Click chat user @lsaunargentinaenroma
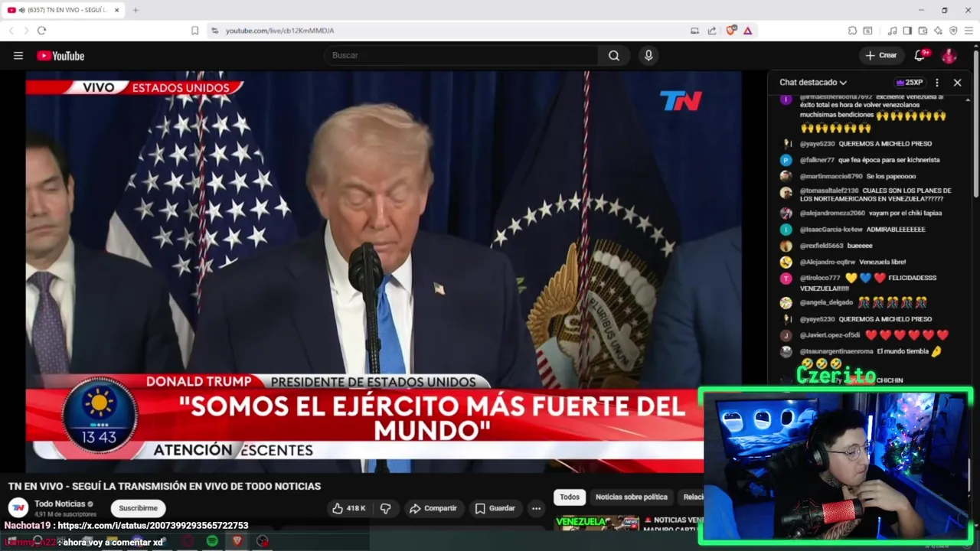 pos(837,351)
